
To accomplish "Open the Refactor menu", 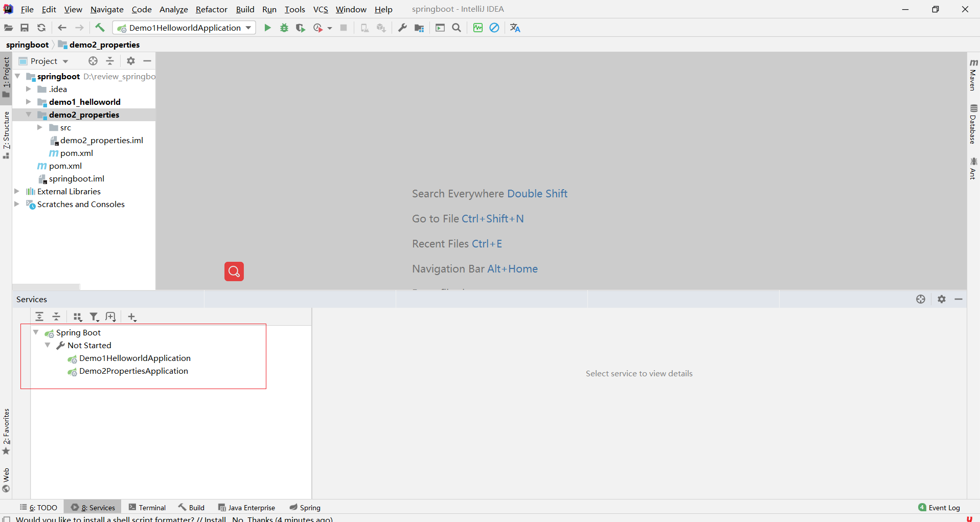I will coord(211,9).
